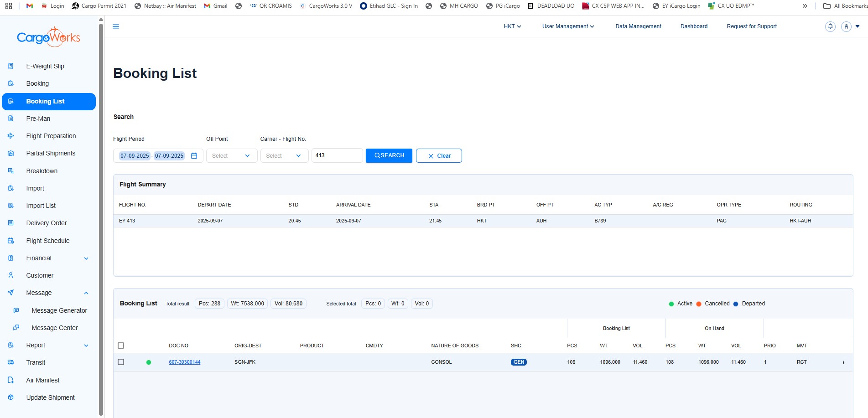
Task: Tick the select-all header checkbox
Action: 121,346
